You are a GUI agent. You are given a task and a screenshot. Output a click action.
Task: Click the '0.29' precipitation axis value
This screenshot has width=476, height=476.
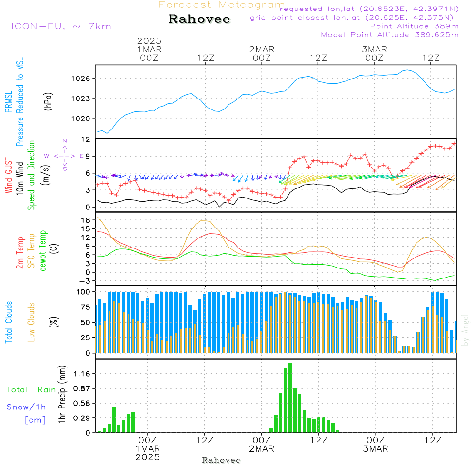[82, 418]
